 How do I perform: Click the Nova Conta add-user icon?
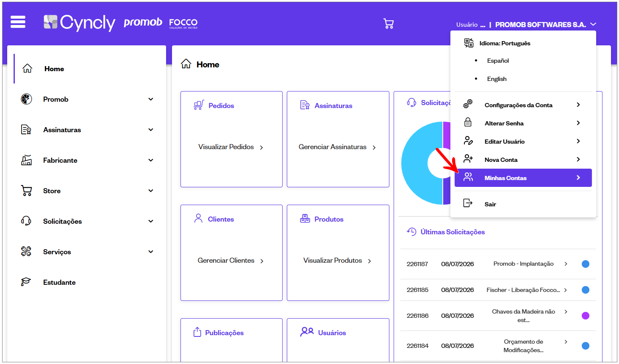(x=468, y=159)
